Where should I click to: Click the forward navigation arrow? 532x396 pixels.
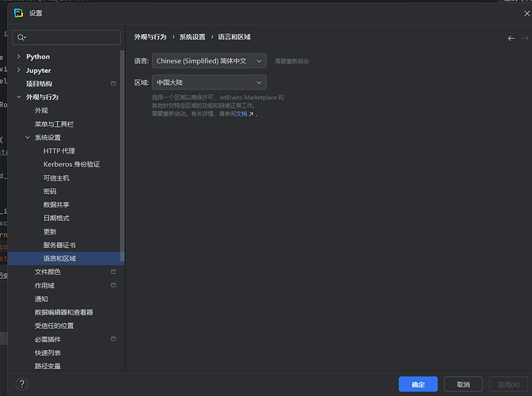(524, 38)
